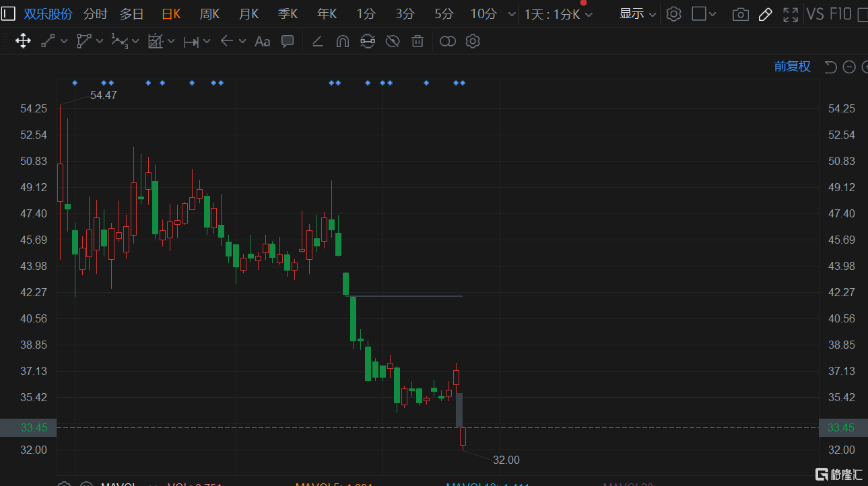
Task: Open the 显示 display dropdown
Action: (x=638, y=14)
